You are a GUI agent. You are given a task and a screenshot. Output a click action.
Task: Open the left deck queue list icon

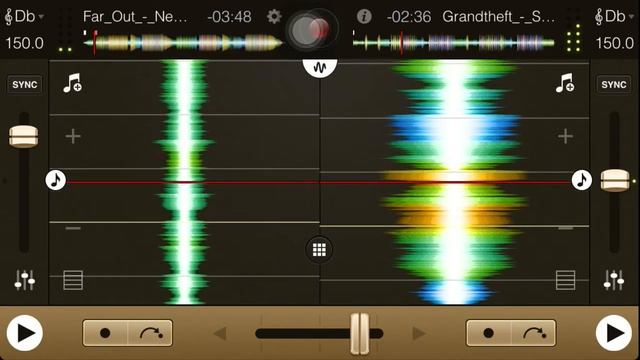[73, 280]
